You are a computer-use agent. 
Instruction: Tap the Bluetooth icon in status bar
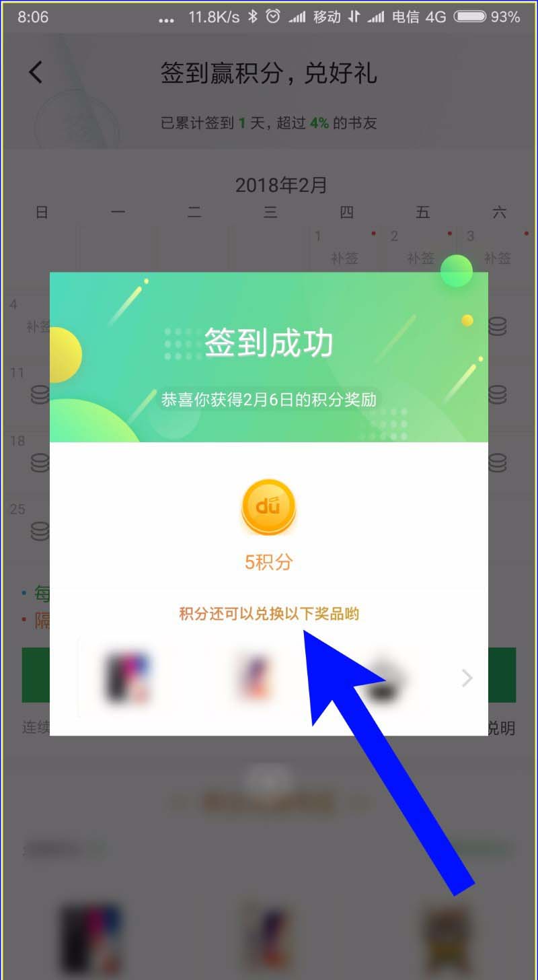pyautogui.click(x=253, y=17)
